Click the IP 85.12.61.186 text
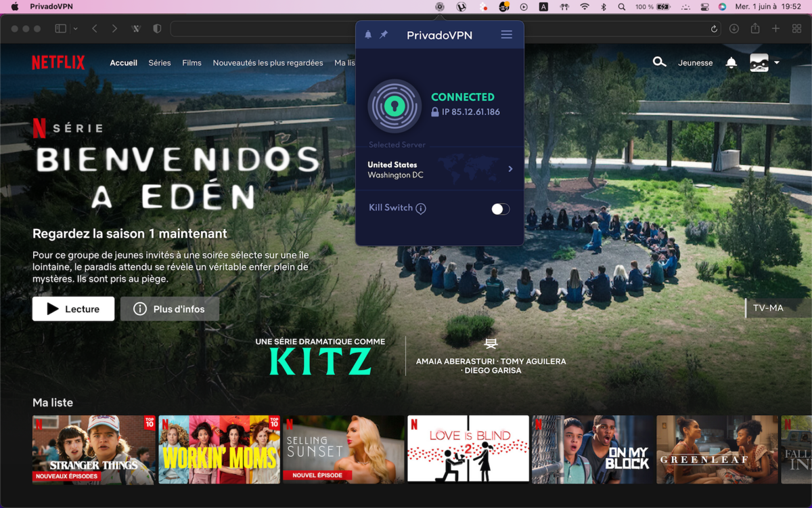 click(471, 112)
